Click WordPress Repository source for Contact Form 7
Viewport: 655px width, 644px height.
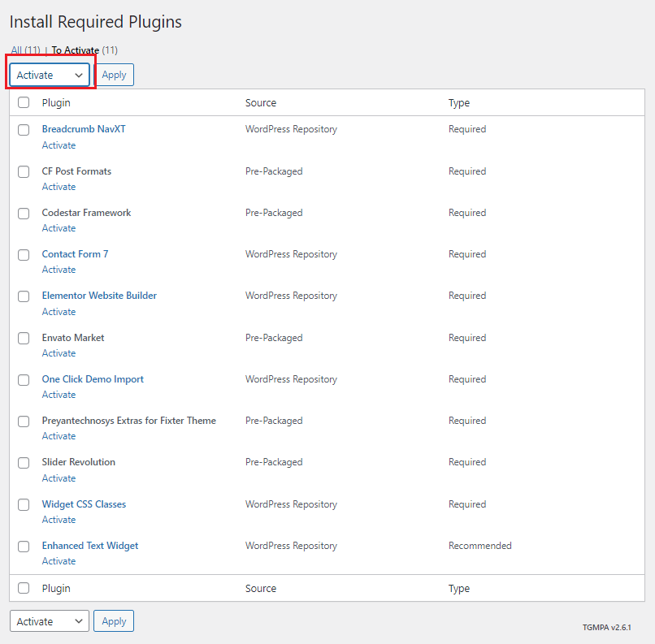point(291,254)
